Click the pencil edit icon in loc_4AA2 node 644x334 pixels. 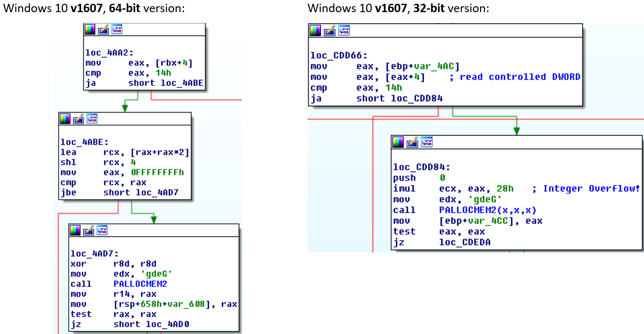click(103, 30)
